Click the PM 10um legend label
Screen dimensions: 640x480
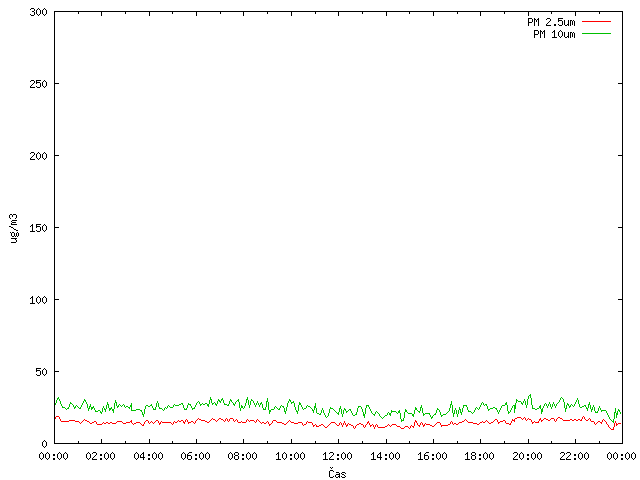pyautogui.click(x=554, y=34)
